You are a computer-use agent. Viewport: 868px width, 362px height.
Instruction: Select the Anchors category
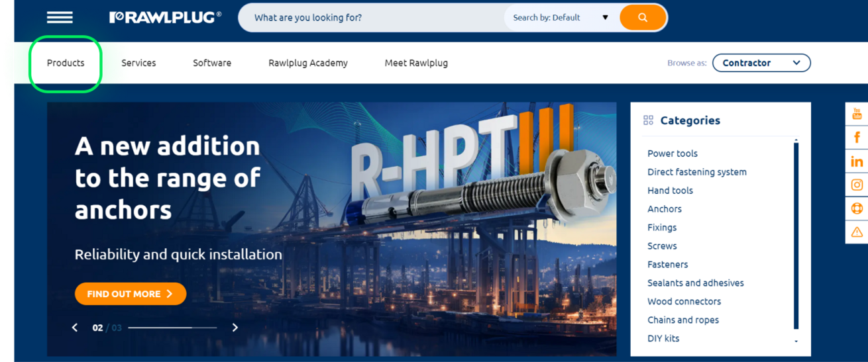click(x=665, y=209)
